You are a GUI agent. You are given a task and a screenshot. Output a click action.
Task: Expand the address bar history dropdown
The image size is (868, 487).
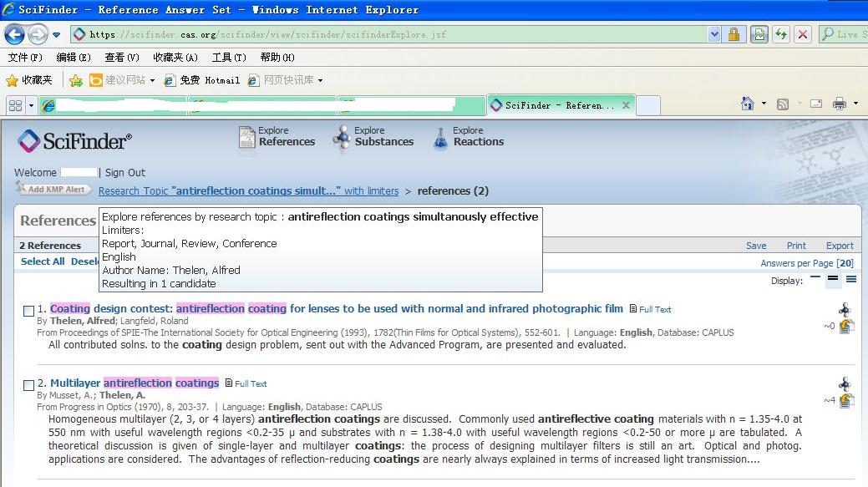click(x=714, y=34)
